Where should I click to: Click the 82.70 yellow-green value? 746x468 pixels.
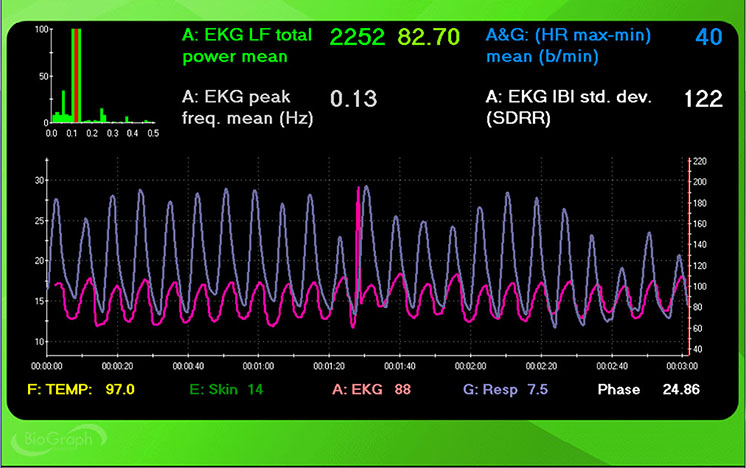pos(429,38)
